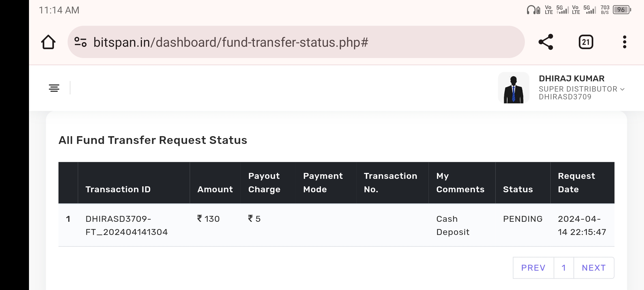Screen dimensions: 644x290
Task: Select pagination page number 1
Action: [x=564, y=268]
